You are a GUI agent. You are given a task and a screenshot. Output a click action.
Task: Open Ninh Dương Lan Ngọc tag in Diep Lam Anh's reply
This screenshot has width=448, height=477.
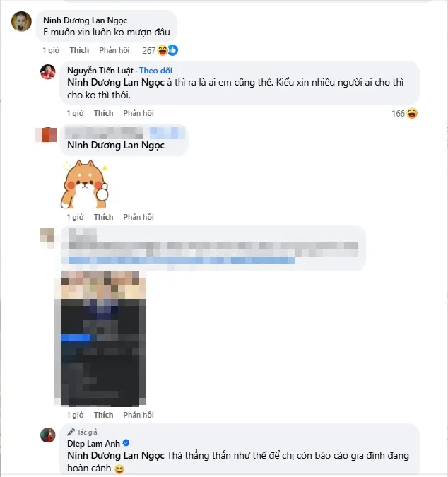116,455
